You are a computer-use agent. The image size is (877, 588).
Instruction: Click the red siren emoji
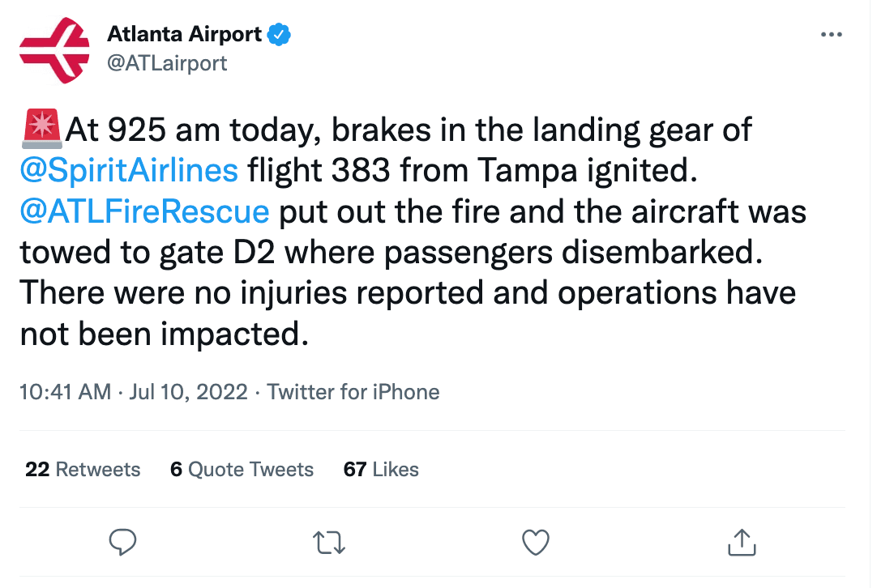pyautogui.click(x=41, y=128)
